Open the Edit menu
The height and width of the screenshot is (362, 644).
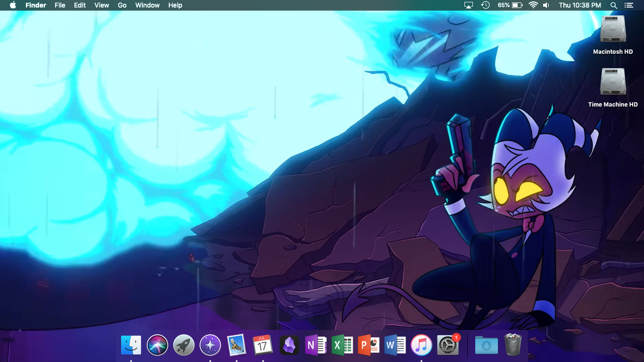pyautogui.click(x=80, y=5)
